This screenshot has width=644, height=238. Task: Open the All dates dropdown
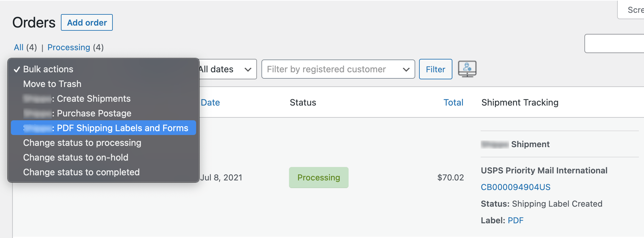[227, 69]
